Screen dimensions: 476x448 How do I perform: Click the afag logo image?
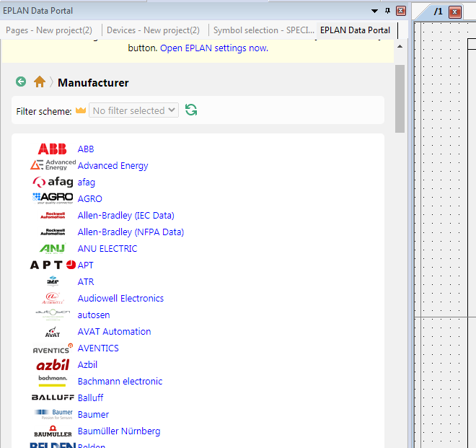pos(53,183)
